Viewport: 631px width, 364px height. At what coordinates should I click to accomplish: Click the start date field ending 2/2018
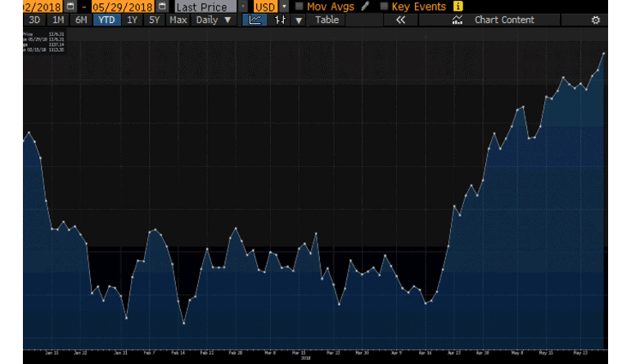click(43, 7)
